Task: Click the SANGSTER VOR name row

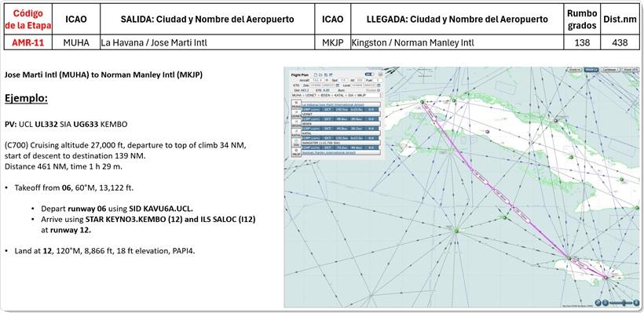Action: pyautogui.click(x=341, y=143)
